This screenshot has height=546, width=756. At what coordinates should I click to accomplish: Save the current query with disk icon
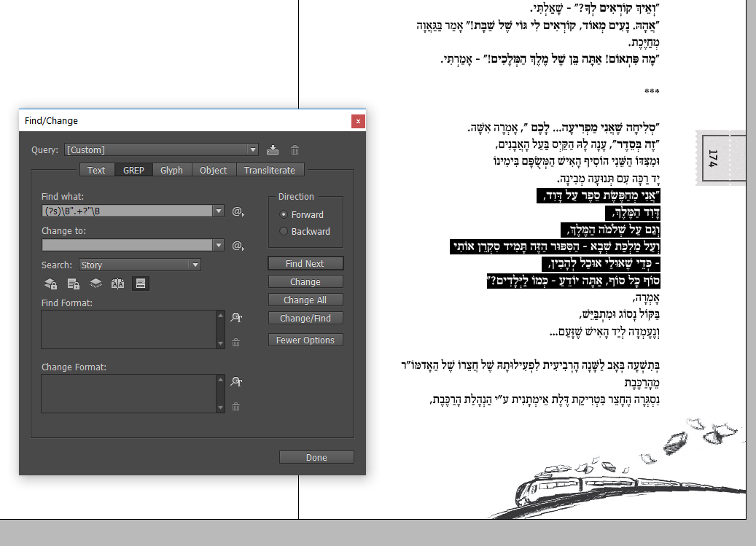click(273, 150)
